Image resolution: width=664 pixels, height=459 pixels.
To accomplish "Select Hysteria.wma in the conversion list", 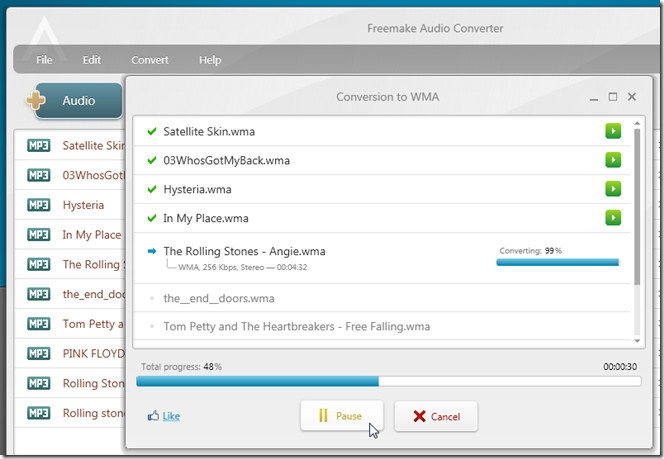I will coord(382,189).
